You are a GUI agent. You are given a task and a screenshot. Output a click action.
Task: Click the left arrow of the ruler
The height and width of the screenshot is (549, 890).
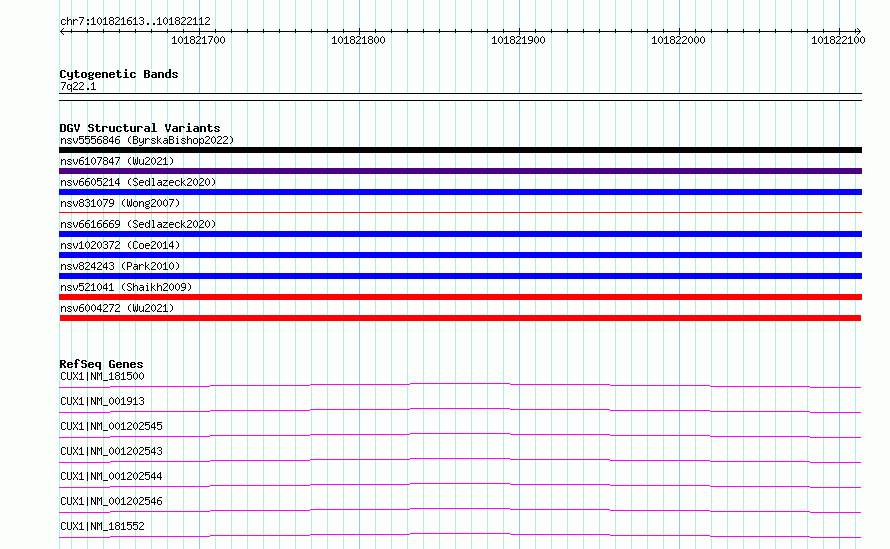63,31
